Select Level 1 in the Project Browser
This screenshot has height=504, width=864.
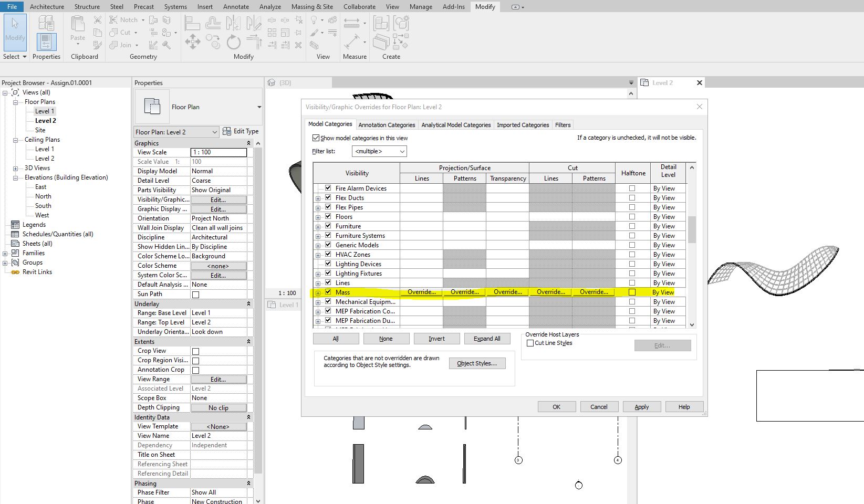(x=45, y=111)
